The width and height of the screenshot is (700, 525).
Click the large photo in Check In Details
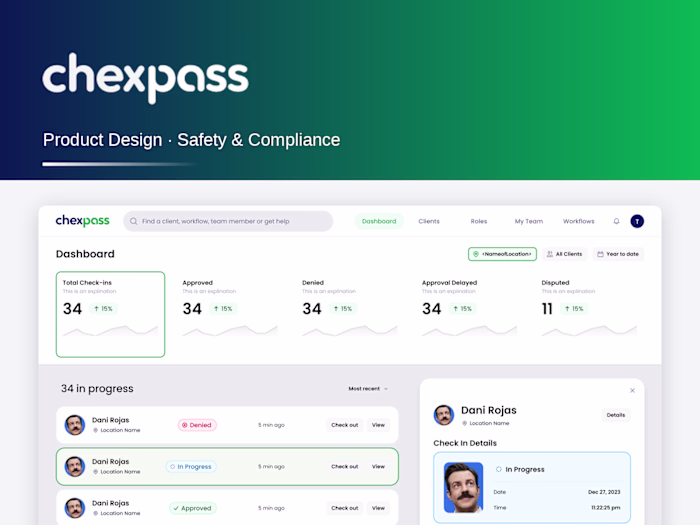pyautogui.click(x=463, y=488)
